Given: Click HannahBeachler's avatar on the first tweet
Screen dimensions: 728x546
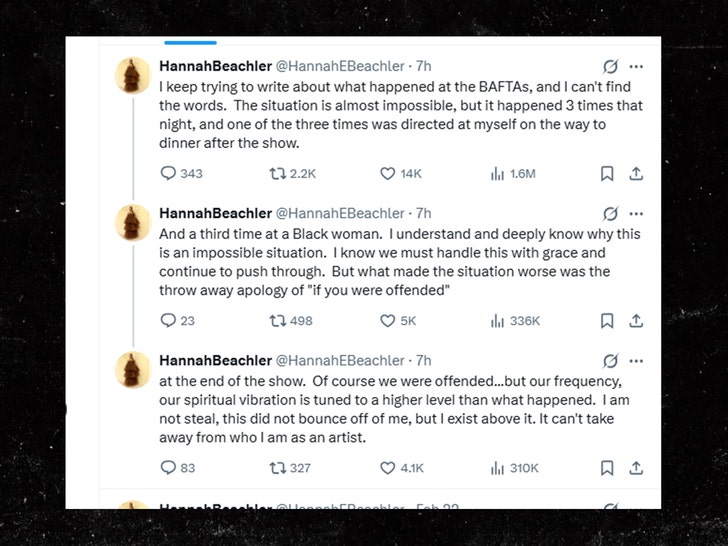Looking at the screenshot, I should [x=133, y=76].
